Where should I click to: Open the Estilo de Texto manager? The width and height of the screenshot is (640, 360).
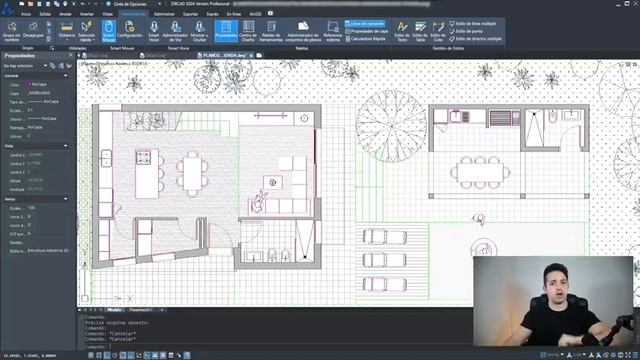(x=402, y=31)
